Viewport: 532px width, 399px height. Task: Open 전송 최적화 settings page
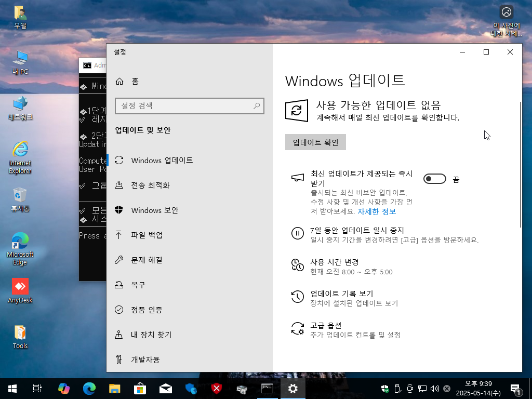[189, 185]
